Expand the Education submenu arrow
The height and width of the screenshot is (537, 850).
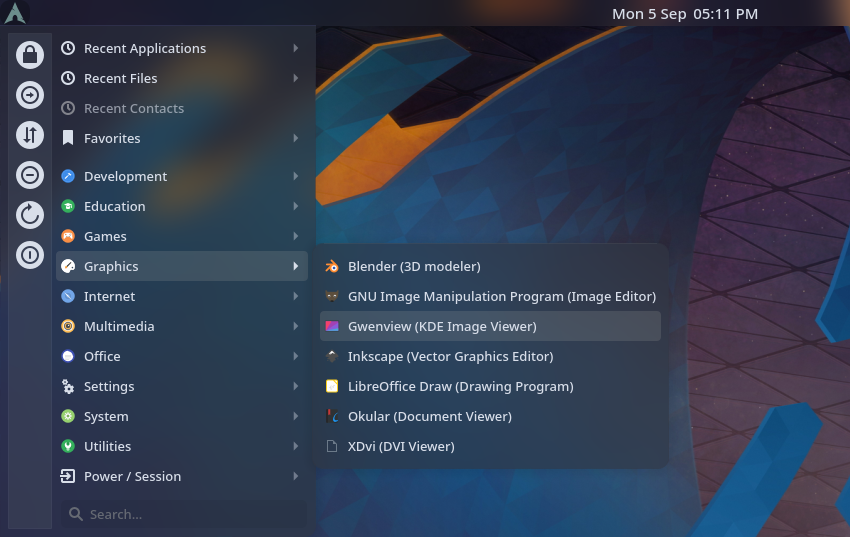pos(296,206)
